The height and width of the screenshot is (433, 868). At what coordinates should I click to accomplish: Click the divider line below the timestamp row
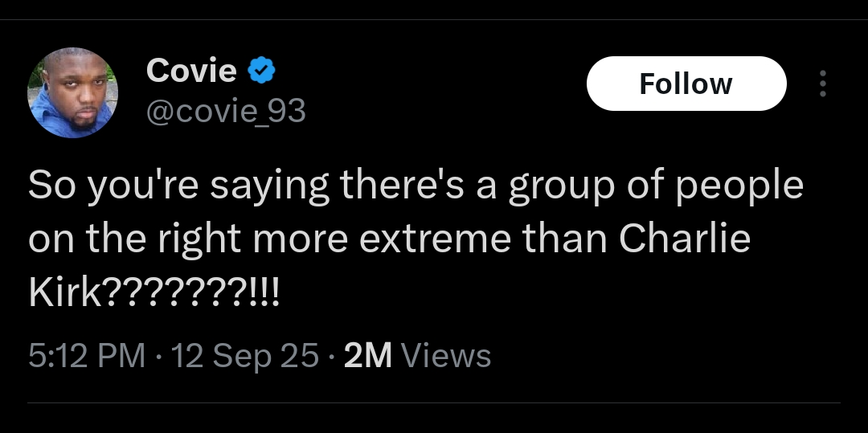434,402
